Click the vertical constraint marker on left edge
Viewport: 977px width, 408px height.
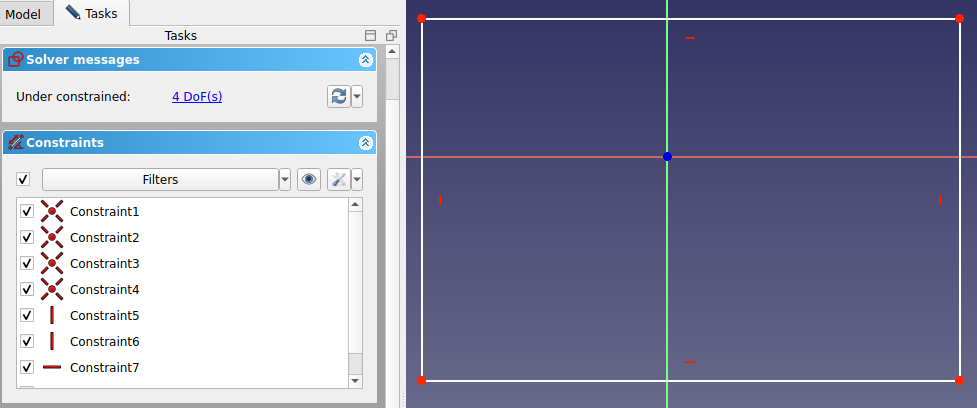(x=440, y=200)
